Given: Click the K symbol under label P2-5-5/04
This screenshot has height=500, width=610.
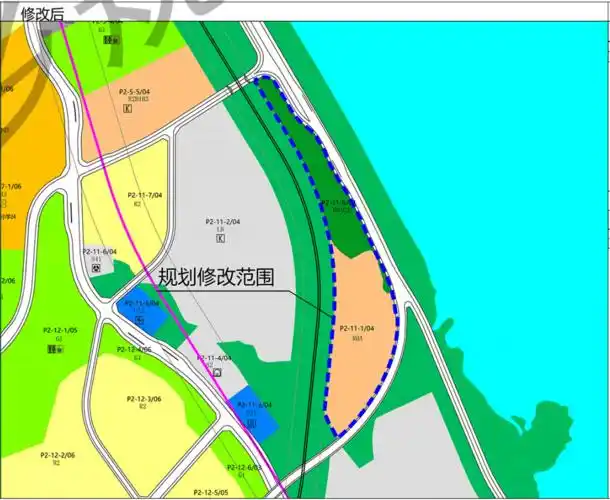Looking at the screenshot, I should pos(127,109).
